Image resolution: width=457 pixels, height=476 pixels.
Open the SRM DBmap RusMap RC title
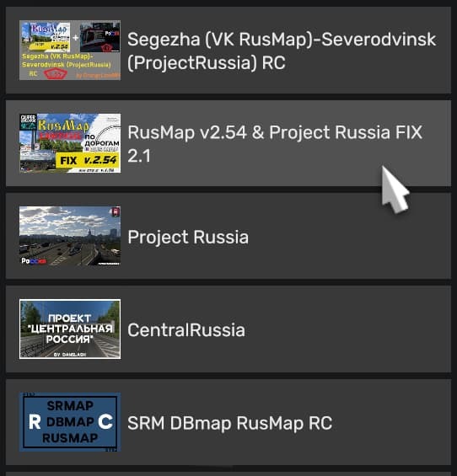pyautogui.click(x=229, y=423)
